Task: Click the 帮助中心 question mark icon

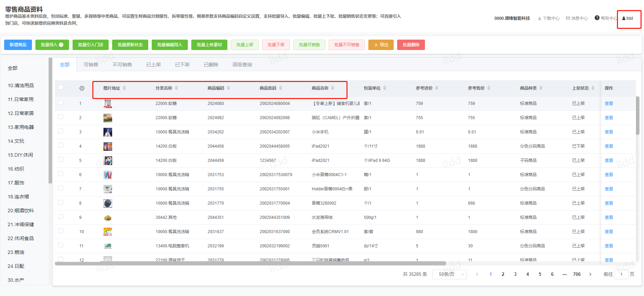Action: pyautogui.click(x=597, y=18)
